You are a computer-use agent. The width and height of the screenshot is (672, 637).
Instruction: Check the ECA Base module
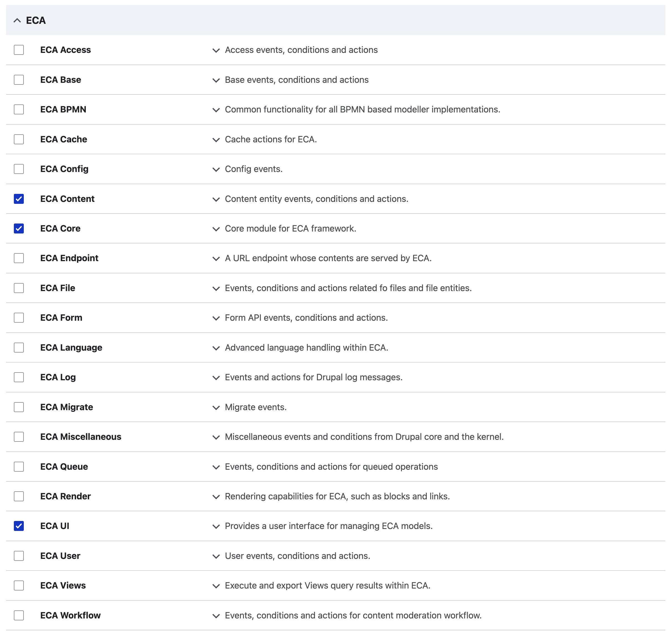click(19, 80)
